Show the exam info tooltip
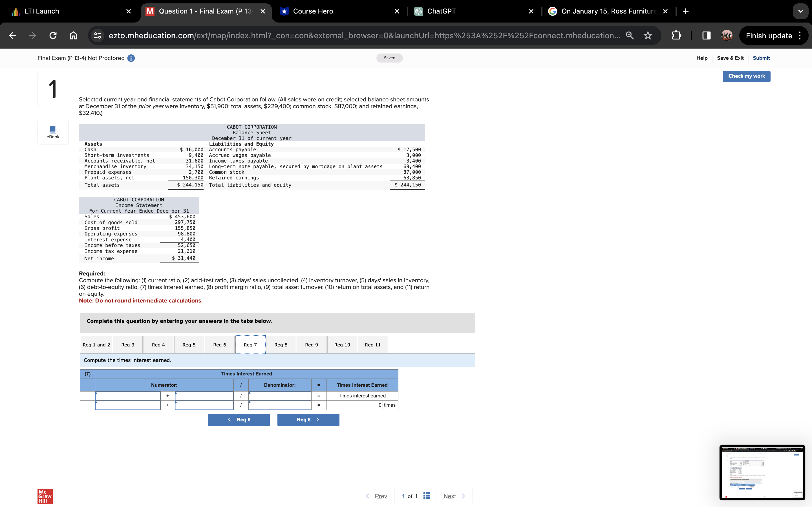 tap(131, 58)
